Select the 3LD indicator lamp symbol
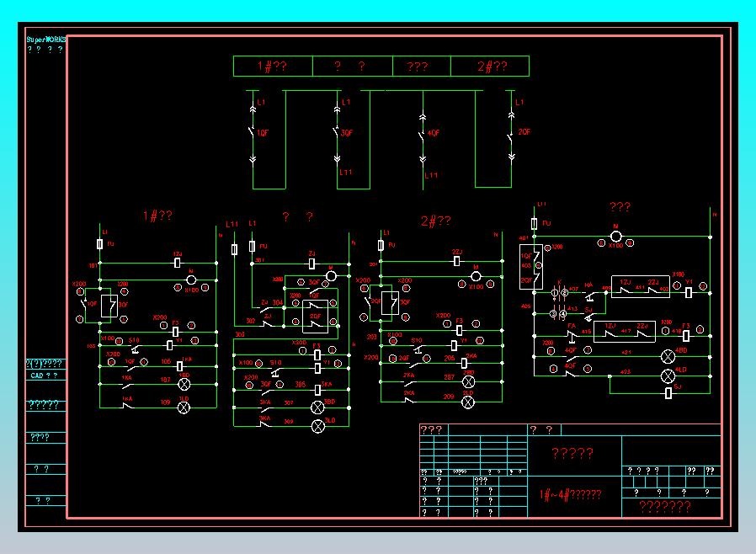The image size is (756, 554). 317,426
